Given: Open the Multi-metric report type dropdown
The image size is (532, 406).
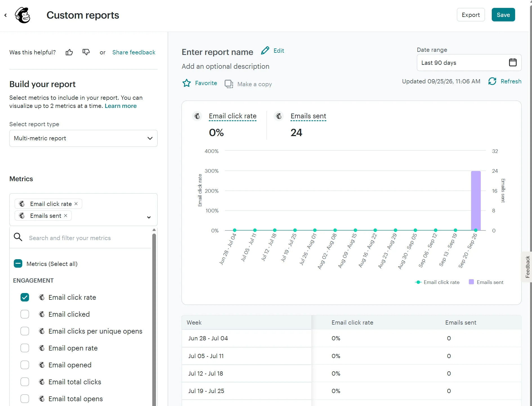Looking at the screenshot, I should click(83, 138).
